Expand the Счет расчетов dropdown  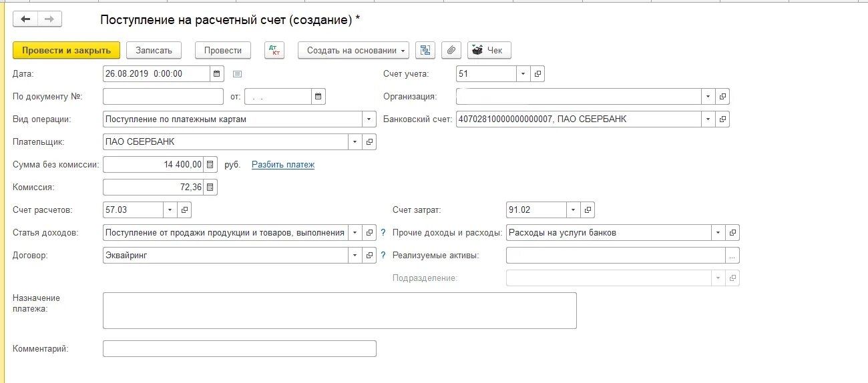[x=170, y=210]
